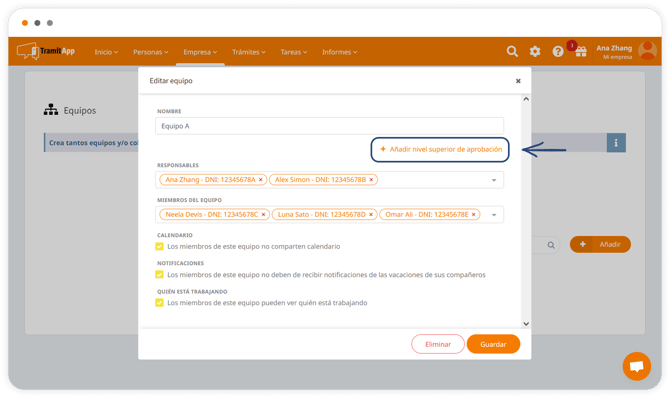Open the Personas menu
This screenshot has width=670, height=398.
tap(150, 52)
